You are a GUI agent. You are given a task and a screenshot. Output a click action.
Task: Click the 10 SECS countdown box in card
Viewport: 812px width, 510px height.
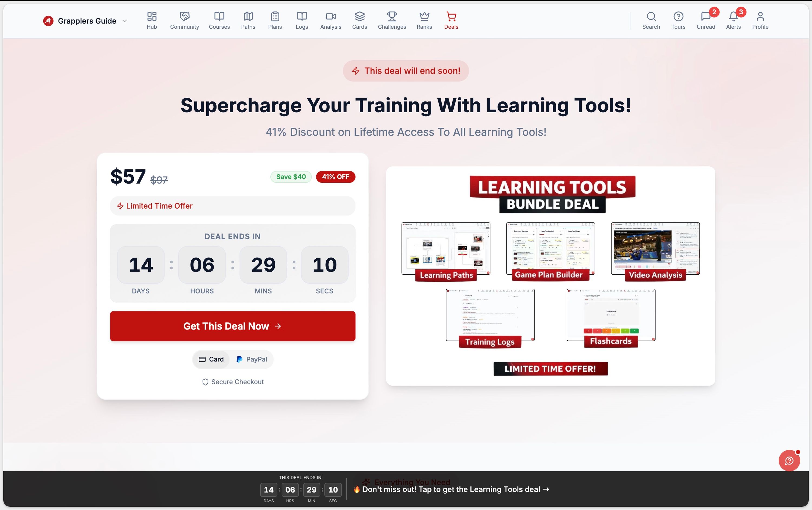point(325,265)
